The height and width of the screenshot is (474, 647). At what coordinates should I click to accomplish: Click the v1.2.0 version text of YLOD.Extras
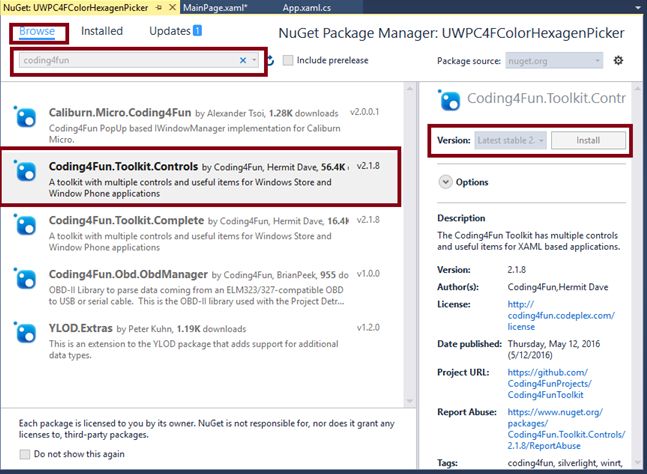pos(368,328)
